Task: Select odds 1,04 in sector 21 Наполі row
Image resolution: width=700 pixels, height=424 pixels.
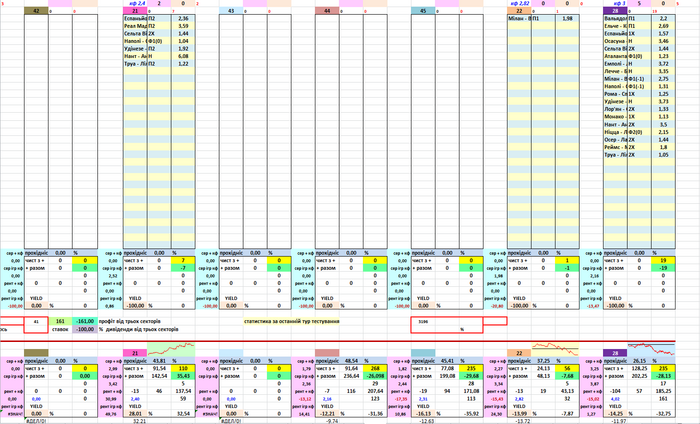Action: tap(183, 42)
